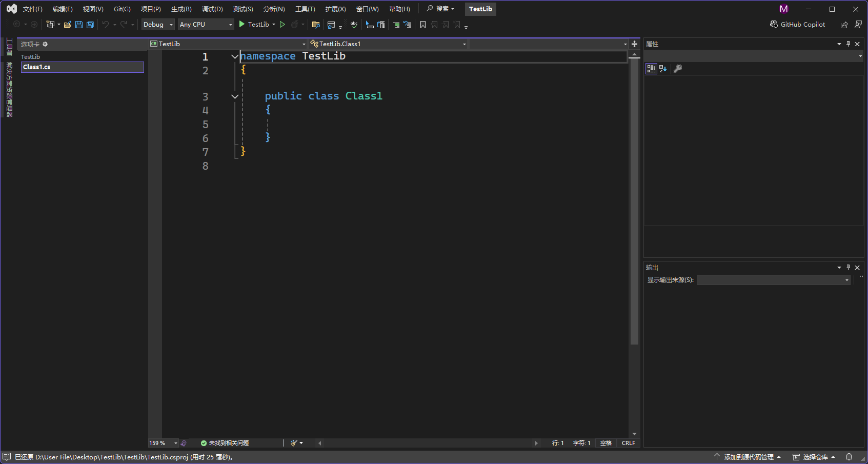Switch properties to alphabetical sort
This screenshot has height=464, width=868.
click(663, 69)
